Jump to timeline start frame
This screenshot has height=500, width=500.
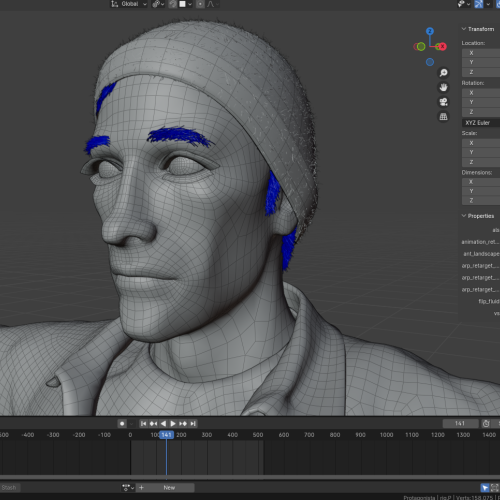(x=143, y=424)
